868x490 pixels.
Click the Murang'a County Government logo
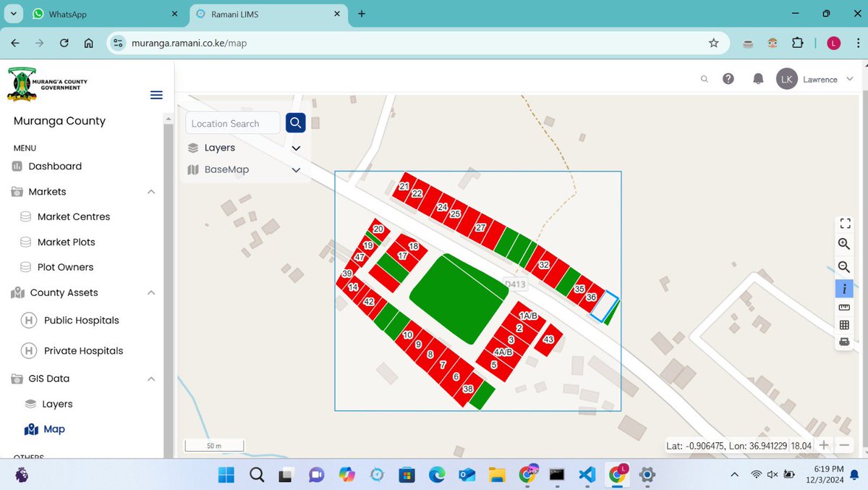pyautogui.click(x=47, y=84)
